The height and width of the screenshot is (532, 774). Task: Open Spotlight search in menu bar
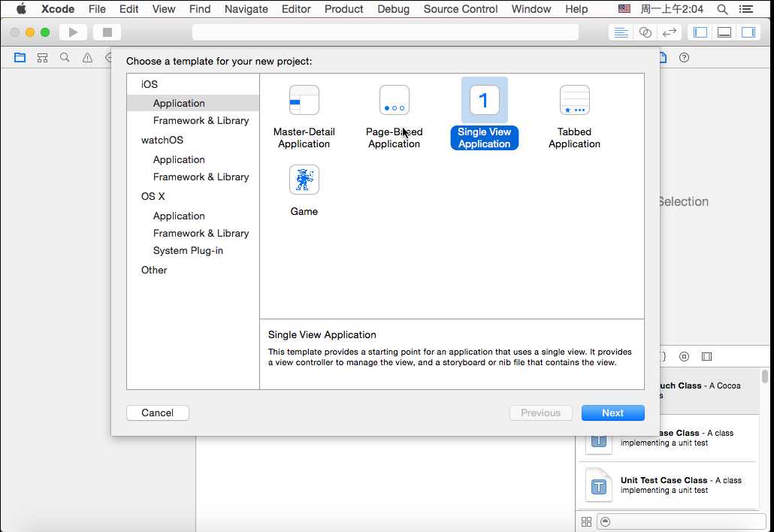coord(722,9)
